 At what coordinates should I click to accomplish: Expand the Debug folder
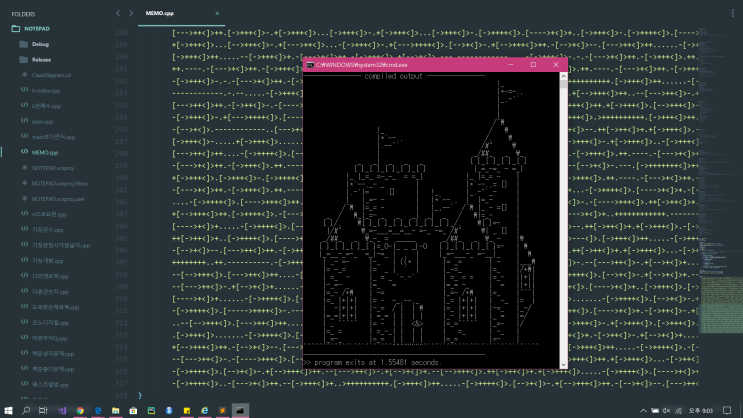tap(40, 44)
